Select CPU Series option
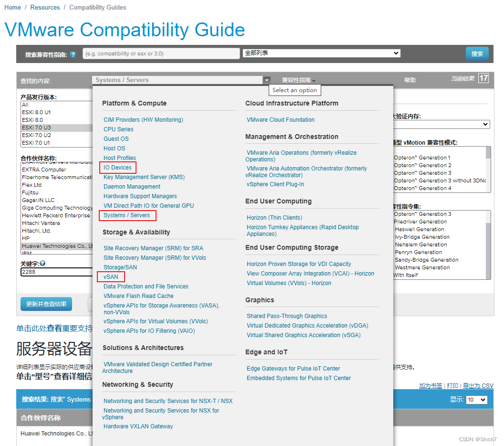 (x=118, y=129)
